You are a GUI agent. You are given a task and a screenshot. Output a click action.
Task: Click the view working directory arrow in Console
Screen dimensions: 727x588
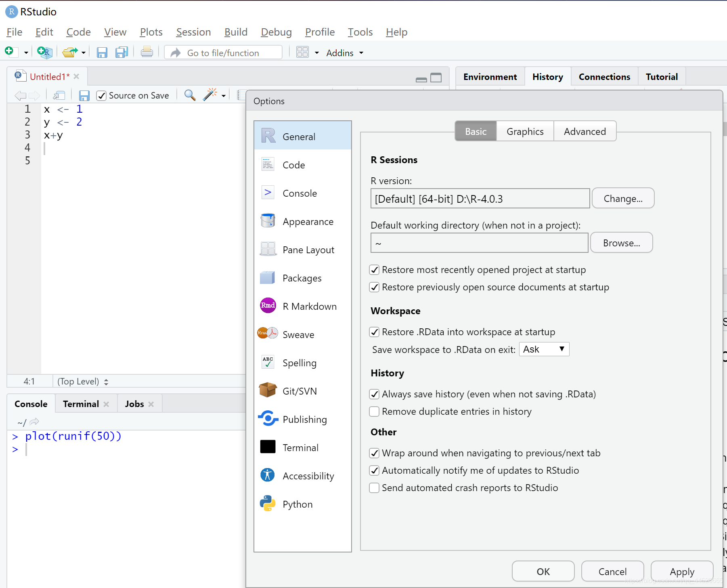[34, 422]
